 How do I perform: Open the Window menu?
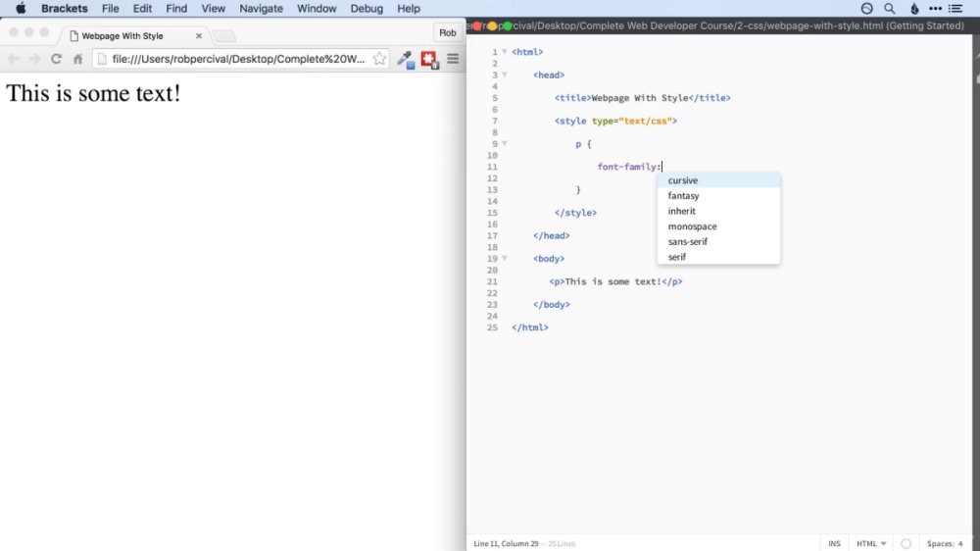(317, 8)
